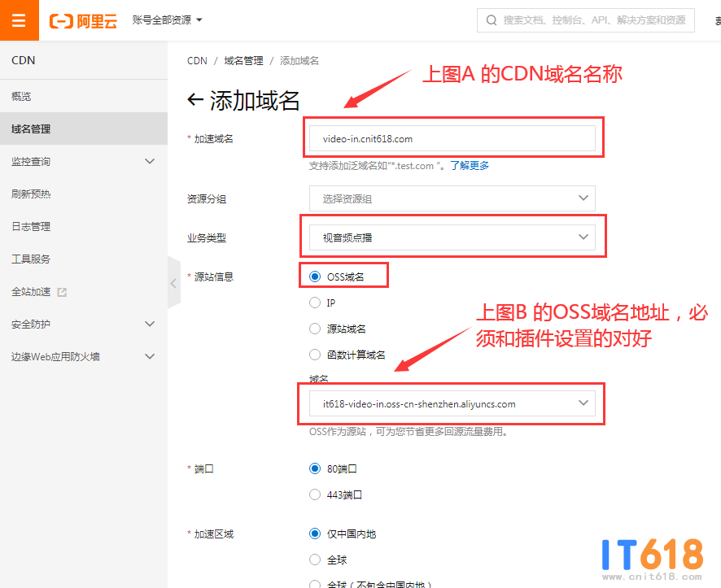
Task: Focus the top search box
Action: pyautogui.click(x=585, y=20)
